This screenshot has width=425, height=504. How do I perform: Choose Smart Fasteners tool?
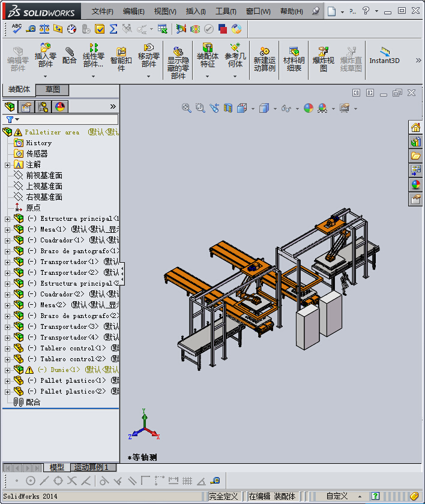click(x=121, y=59)
